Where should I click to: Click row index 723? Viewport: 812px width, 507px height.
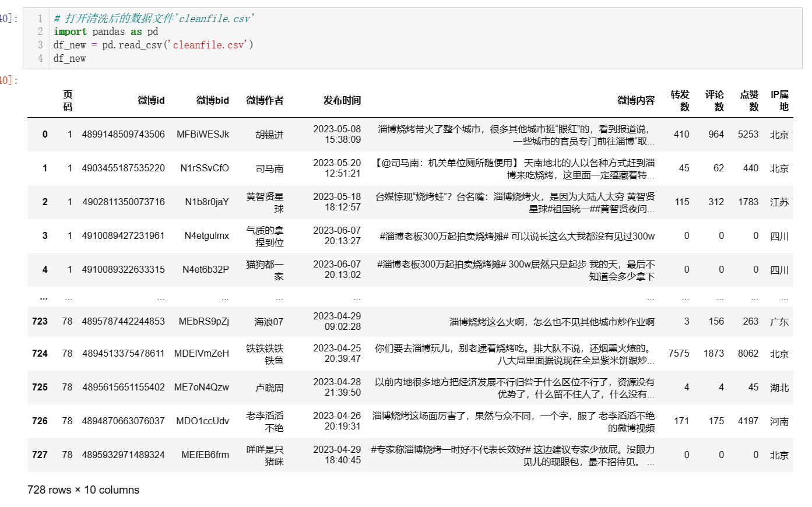40,321
